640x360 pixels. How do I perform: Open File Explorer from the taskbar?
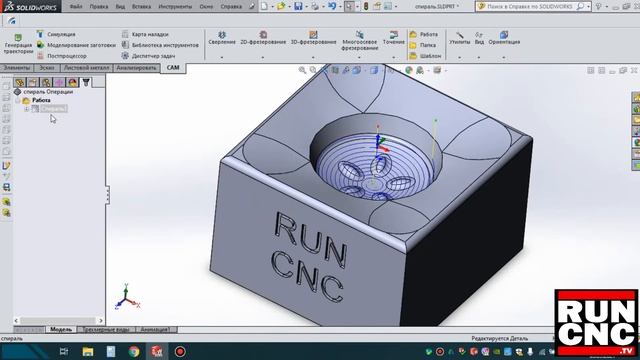[x=88, y=351]
